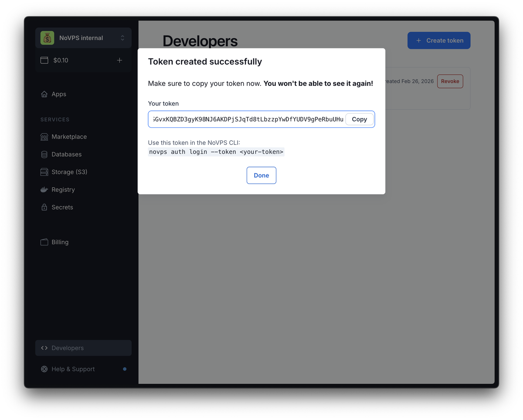Click the $0.10 account balance
The image size is (523, 420).
pos(61,61)
